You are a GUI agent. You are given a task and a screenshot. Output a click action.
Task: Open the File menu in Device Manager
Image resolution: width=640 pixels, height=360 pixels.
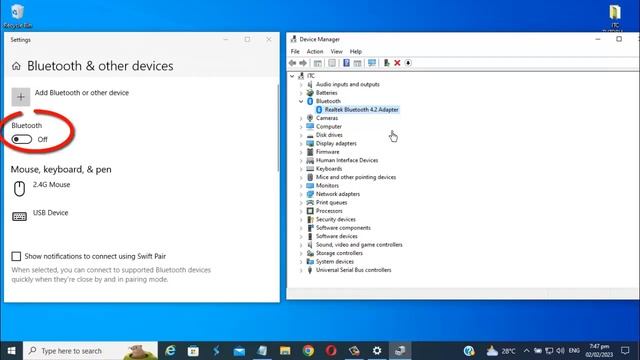point(295,51)
